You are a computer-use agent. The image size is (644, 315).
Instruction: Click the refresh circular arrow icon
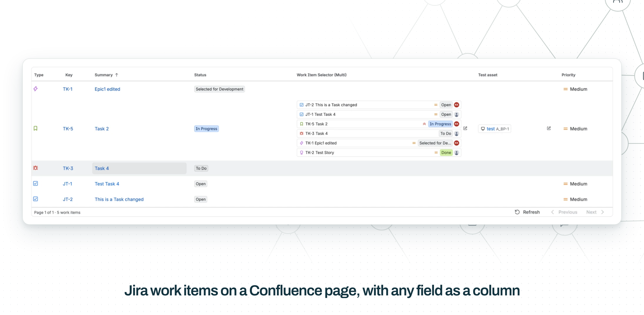pyautogui.click(x=517, y=212)
